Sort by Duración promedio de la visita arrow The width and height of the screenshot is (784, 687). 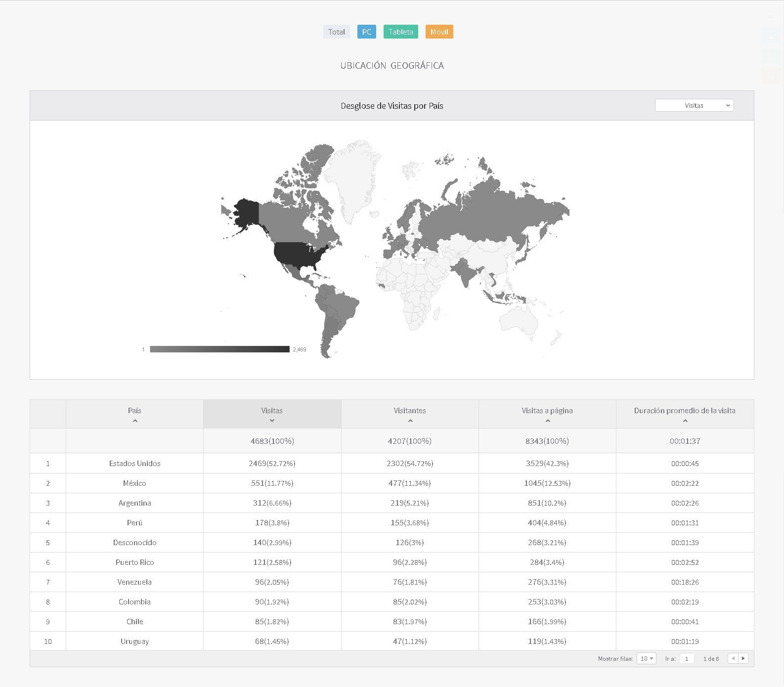[x=685, y=421]
